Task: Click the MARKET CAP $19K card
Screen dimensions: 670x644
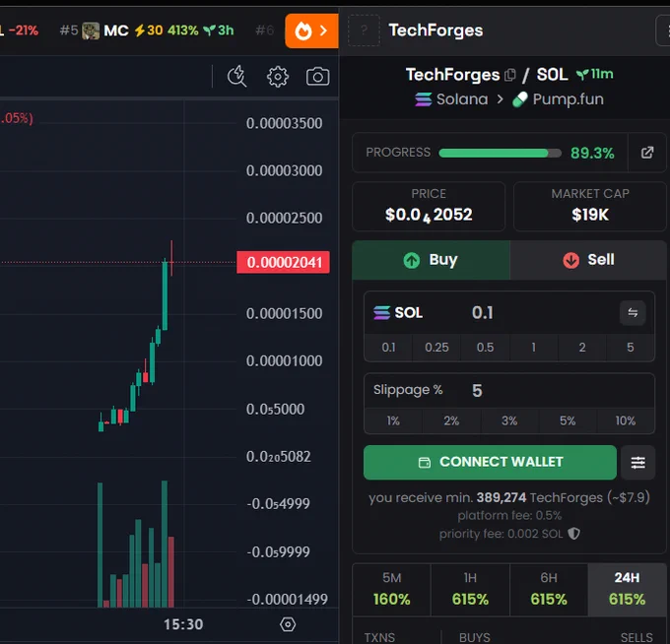Action: 590,206
